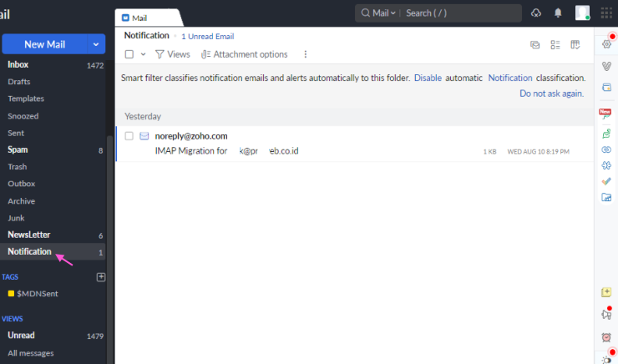Expand the select-all dropdown chevron
This screenshot has height=364, width=618.
click(x=143, y=54)
